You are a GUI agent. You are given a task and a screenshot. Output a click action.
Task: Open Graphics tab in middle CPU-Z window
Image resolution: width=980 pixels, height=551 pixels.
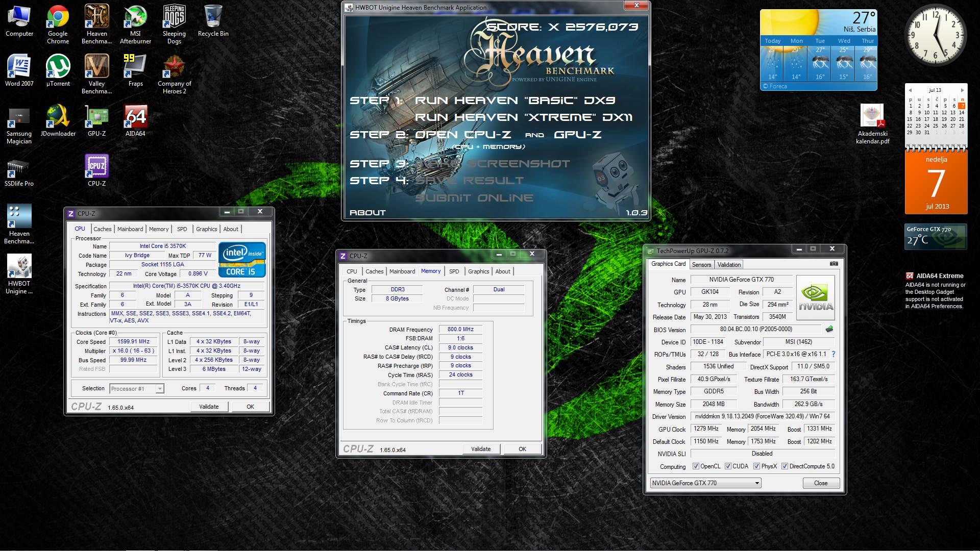(x=478, y=271)
